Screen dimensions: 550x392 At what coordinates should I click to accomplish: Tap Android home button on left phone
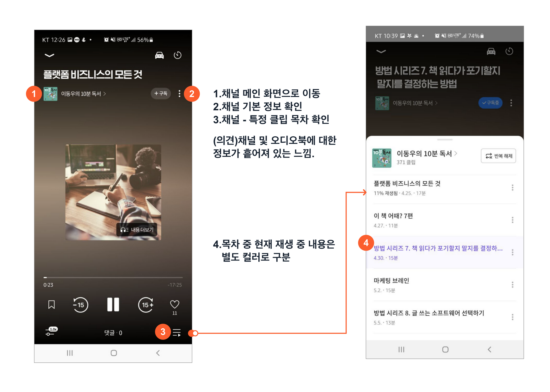[x=114, y=353]
